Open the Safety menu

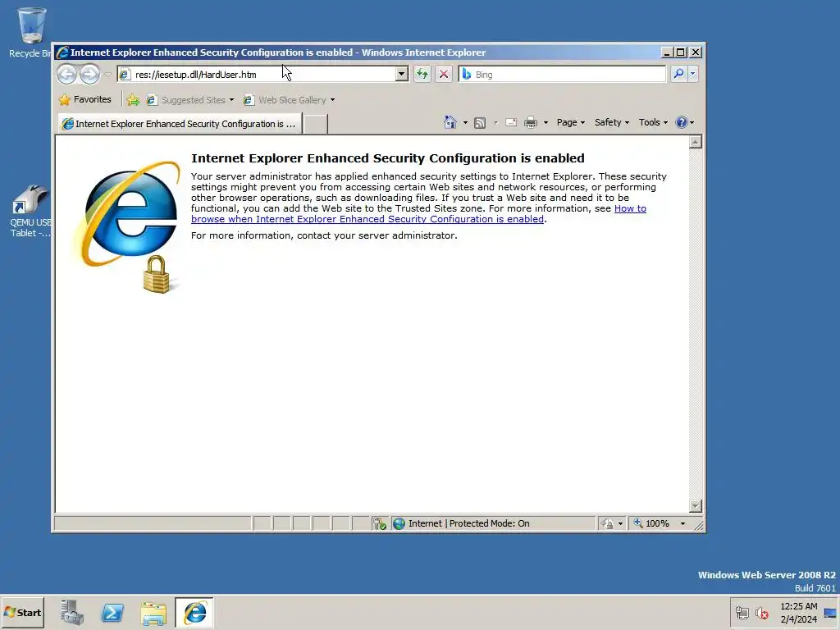612,123
